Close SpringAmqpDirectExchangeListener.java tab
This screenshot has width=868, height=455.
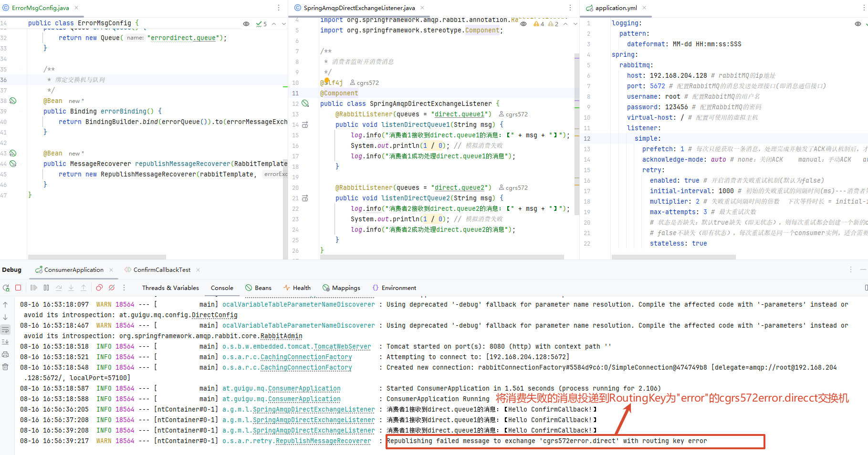(x=422, y=8)
